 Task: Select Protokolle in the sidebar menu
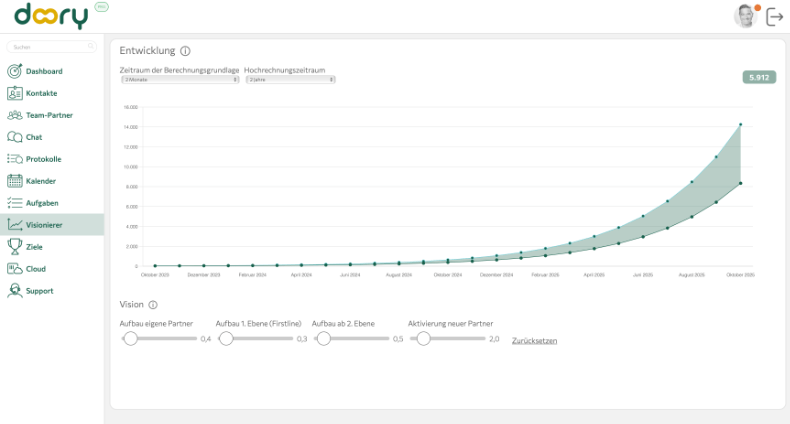[x=43, y=159]
